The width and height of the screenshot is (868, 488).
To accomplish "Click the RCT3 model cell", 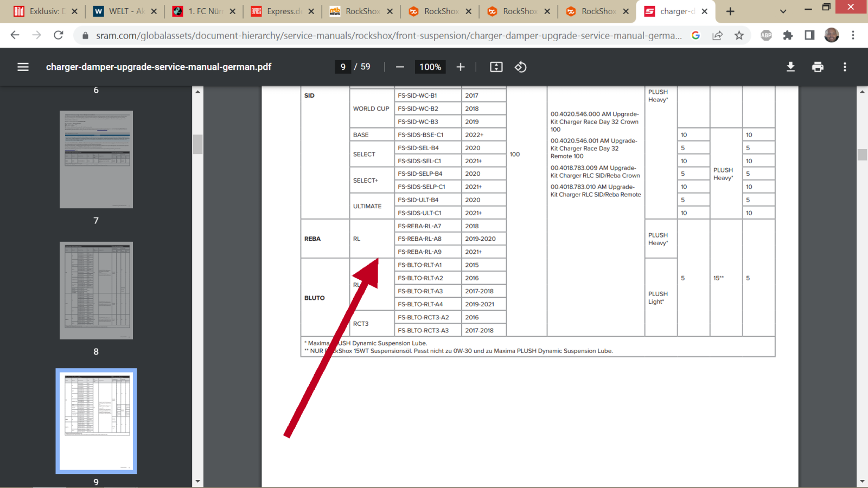I will pos(372,324).
